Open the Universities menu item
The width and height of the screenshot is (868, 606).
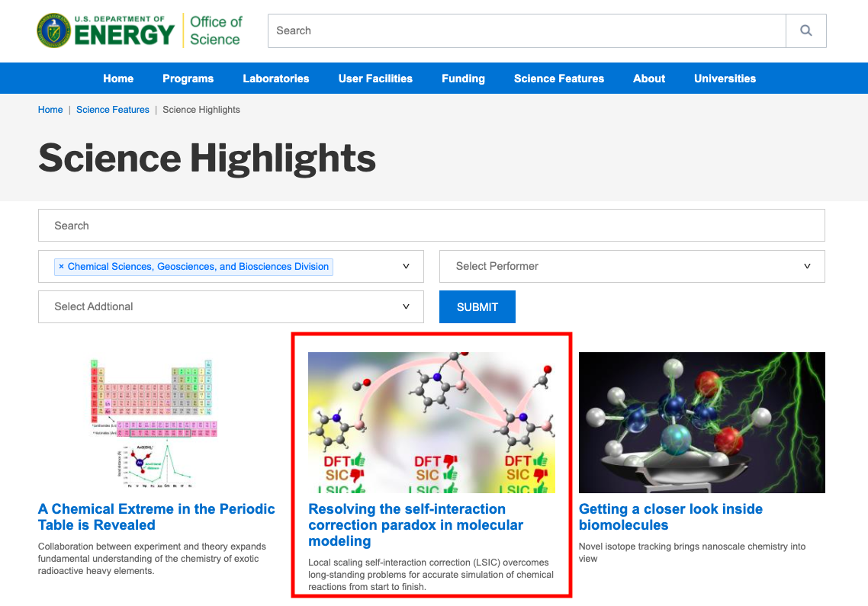click(725, 79)
